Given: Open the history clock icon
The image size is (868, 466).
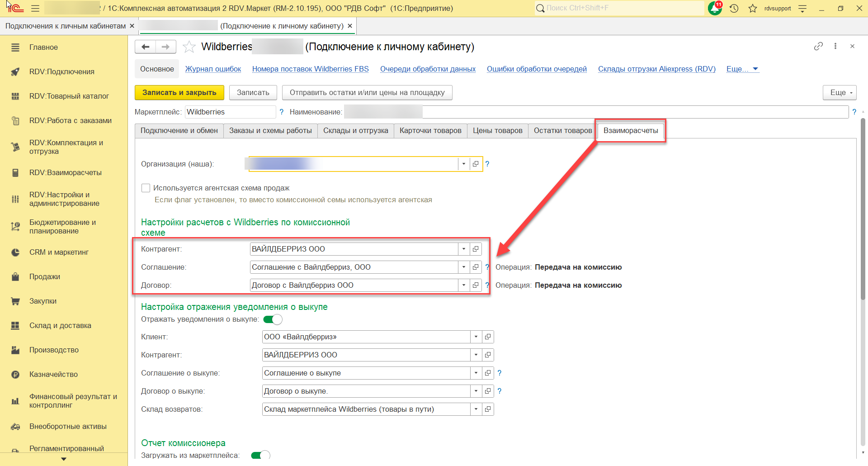Looking at the screenshot, I should pos(734,8).
